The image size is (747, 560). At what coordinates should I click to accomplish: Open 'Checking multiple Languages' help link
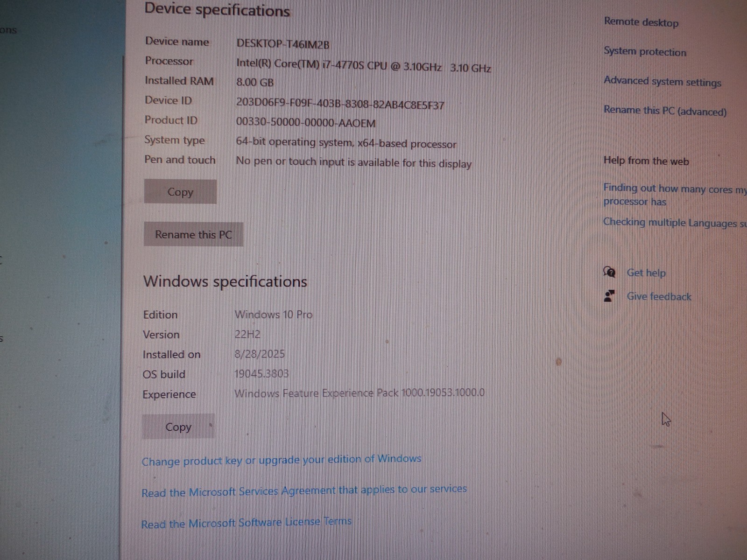tap(675, 223)
